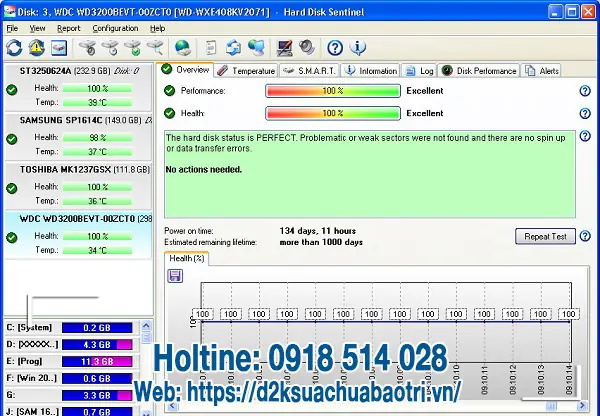The width and height of the screenshot is (600, 416).
Task: Click the F: [Win 20..] 0.6 GB usage bar
Action: coord(97,378)
